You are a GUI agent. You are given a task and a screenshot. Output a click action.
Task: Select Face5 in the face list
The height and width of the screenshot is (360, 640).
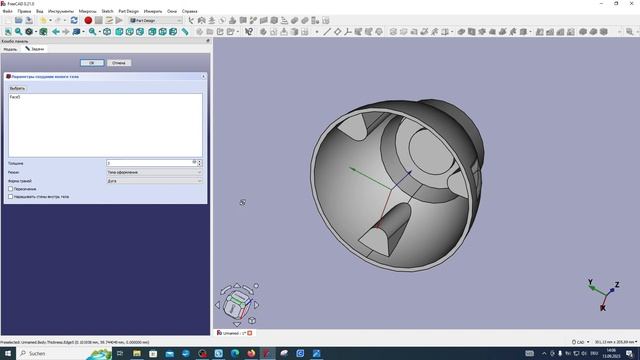[x=15, y=97]
